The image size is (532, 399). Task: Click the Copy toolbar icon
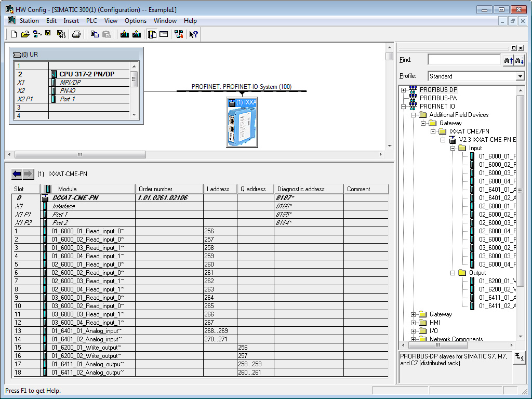point(95,34)
